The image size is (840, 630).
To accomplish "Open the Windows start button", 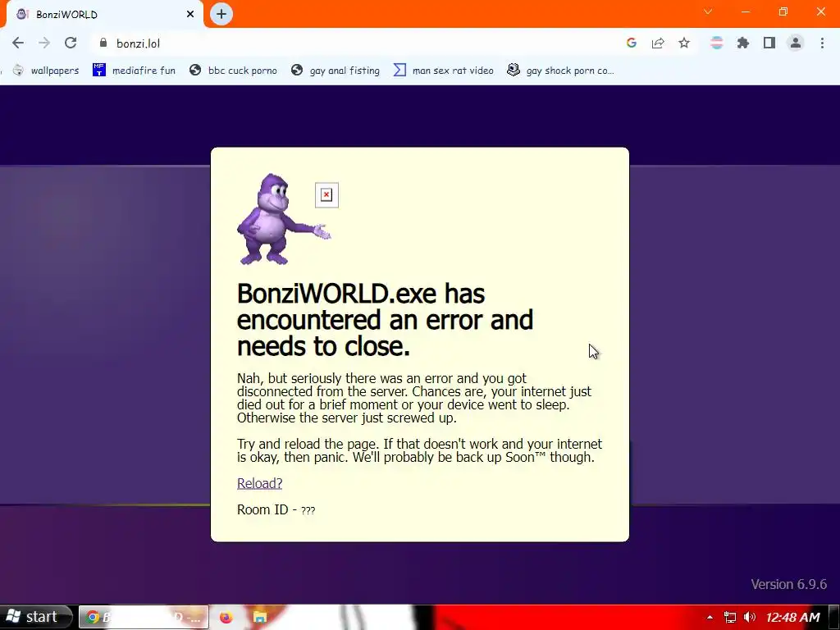I will click(x=36, y=617).
